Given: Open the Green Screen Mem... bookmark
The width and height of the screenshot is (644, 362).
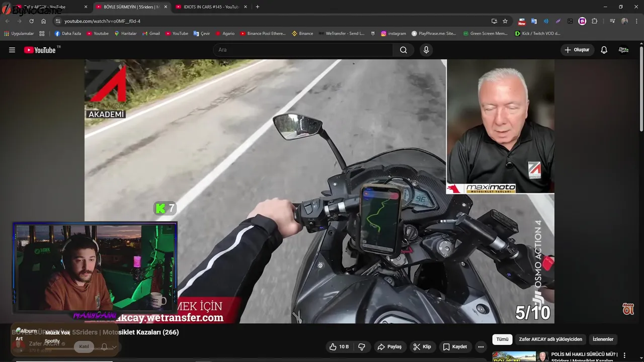Looking at the screenshot, I should coord(485,34).
